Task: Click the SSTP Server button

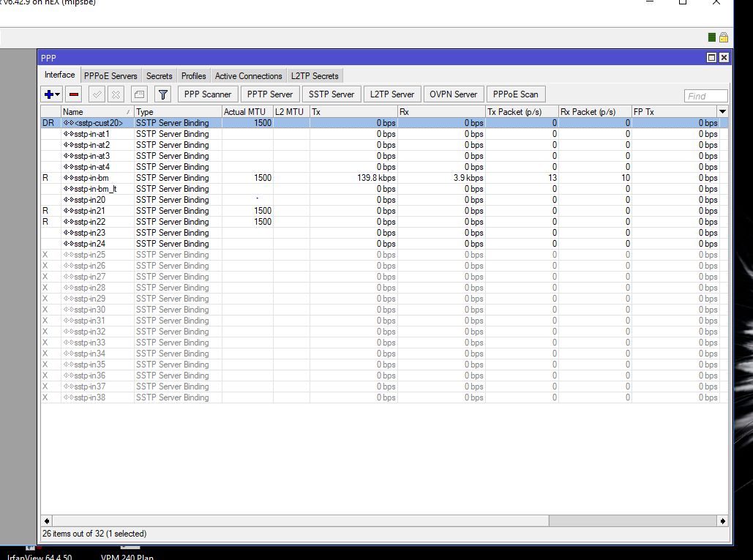Action: coord(331,94)
